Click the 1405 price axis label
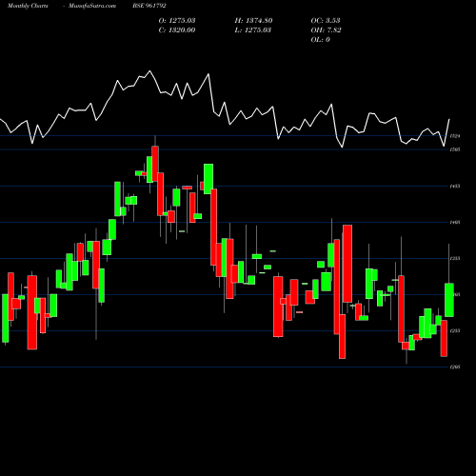 (x=455, y=223)
